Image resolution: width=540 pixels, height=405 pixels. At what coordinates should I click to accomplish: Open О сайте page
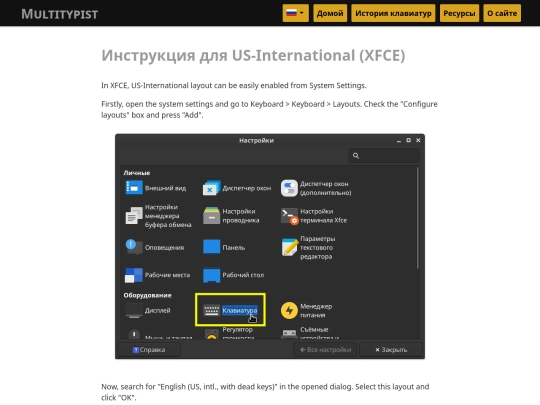pos(502,13)
